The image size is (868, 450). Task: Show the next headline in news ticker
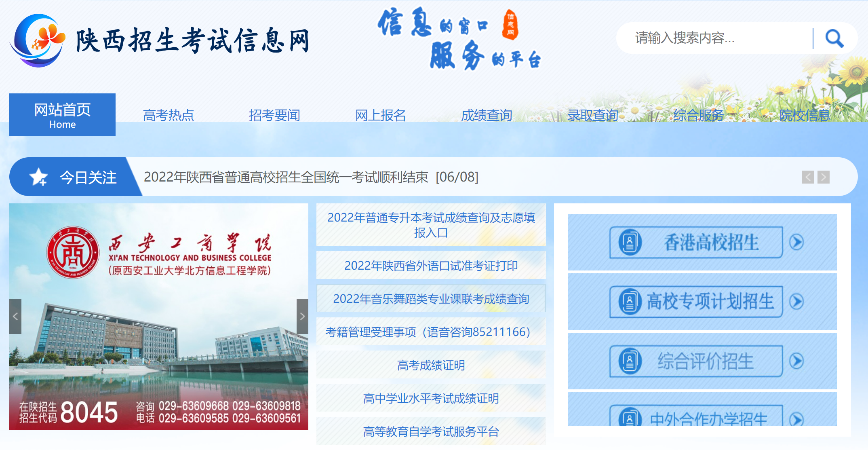(x=823, y=177)
